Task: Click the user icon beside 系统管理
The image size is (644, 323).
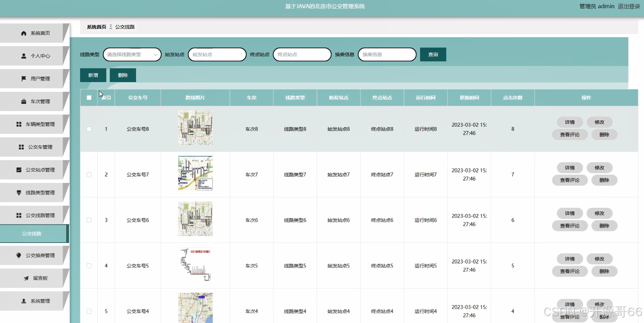Action: click(24, 301)
